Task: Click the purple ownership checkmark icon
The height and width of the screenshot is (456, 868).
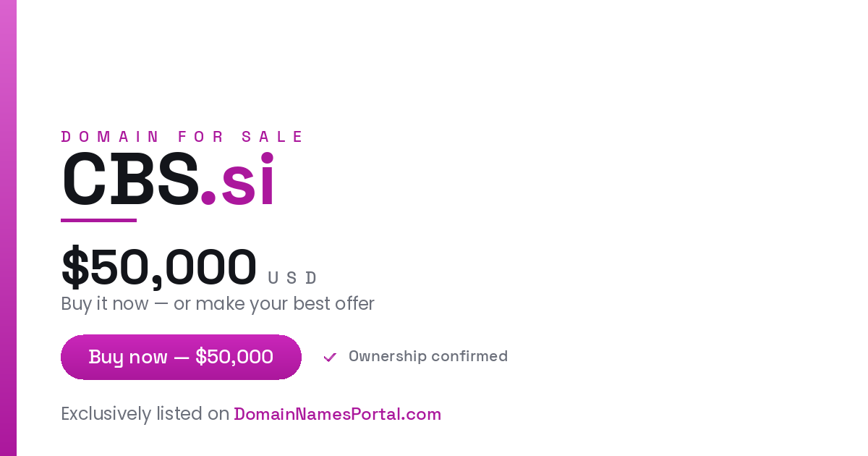Action: click(330, 357)
